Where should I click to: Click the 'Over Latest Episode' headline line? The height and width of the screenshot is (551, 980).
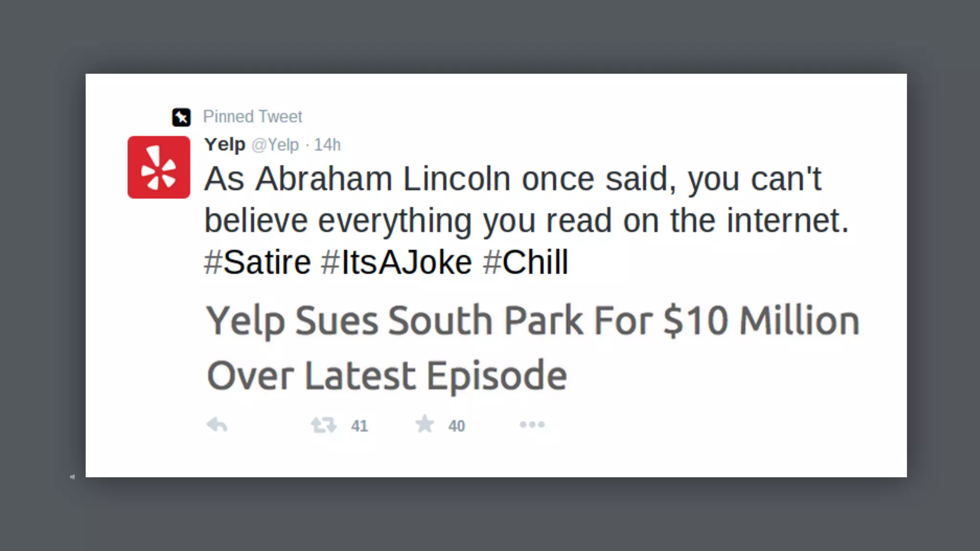(387, 376)
